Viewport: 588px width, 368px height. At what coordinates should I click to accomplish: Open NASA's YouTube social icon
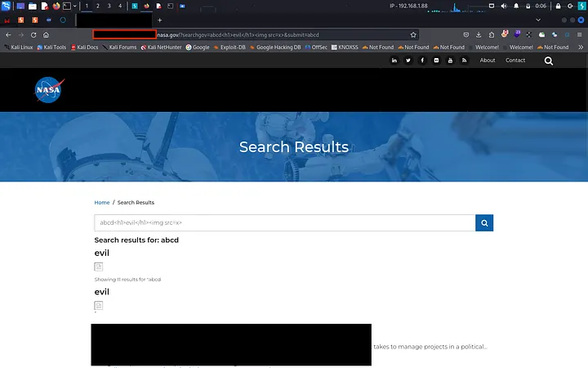click(450, 61)
